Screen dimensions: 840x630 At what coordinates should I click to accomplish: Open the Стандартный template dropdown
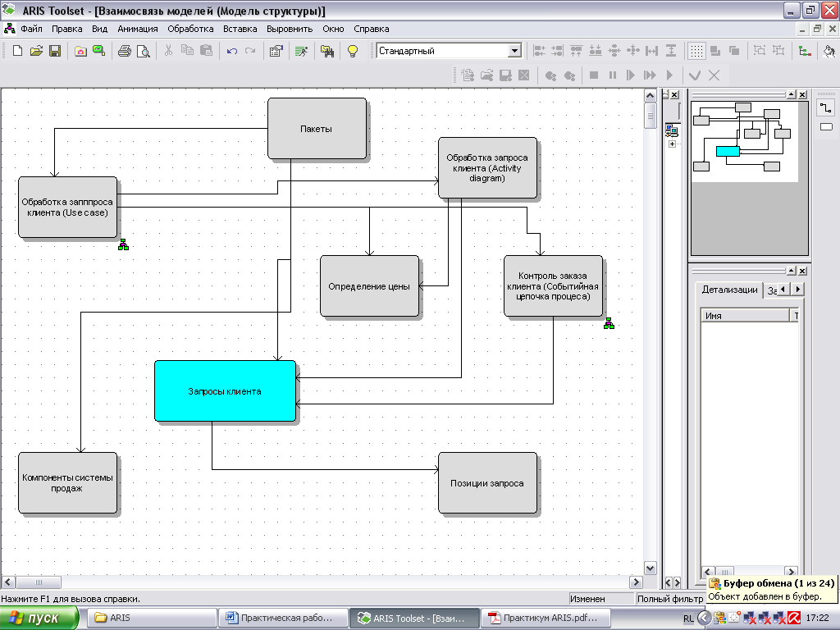[x=514, y=51]
